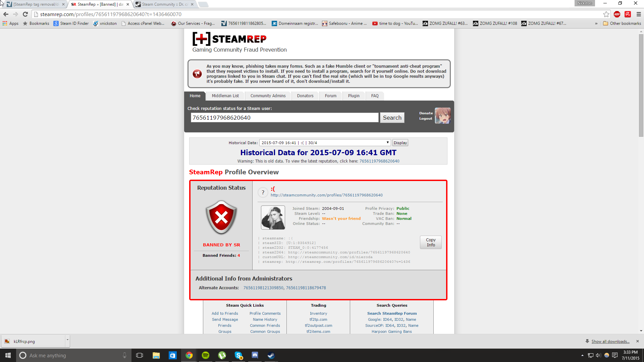Open the Chrome hamburger menu icon
Screen dimensions: 644x362
pos(639,14)
